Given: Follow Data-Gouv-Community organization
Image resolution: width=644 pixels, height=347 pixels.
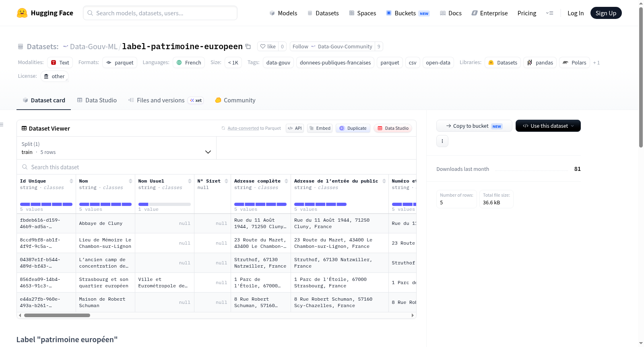Looking at the screenshot, I should tap(332, 47).
